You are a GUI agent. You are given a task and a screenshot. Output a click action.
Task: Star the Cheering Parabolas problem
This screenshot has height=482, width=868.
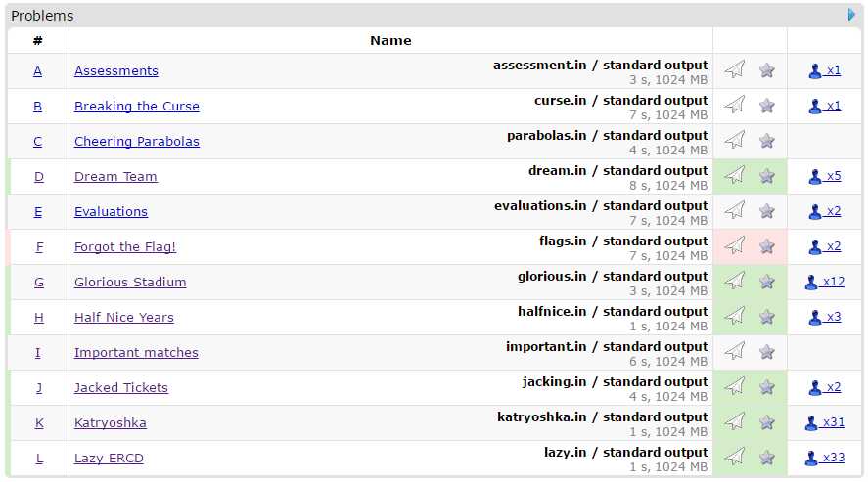point(767,141)
